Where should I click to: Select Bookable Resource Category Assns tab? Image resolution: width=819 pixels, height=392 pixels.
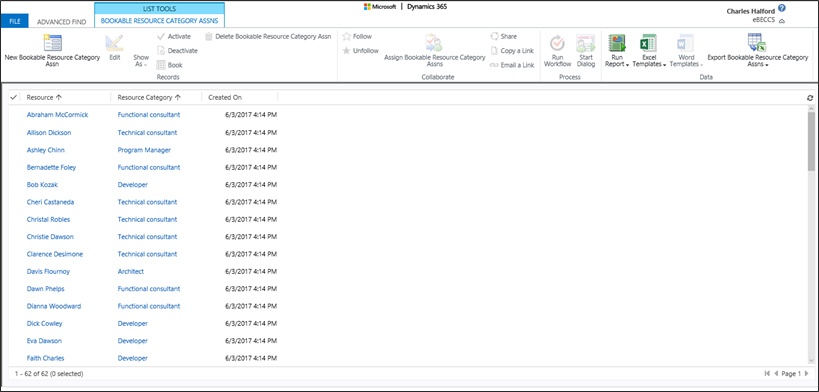point(159,21)
